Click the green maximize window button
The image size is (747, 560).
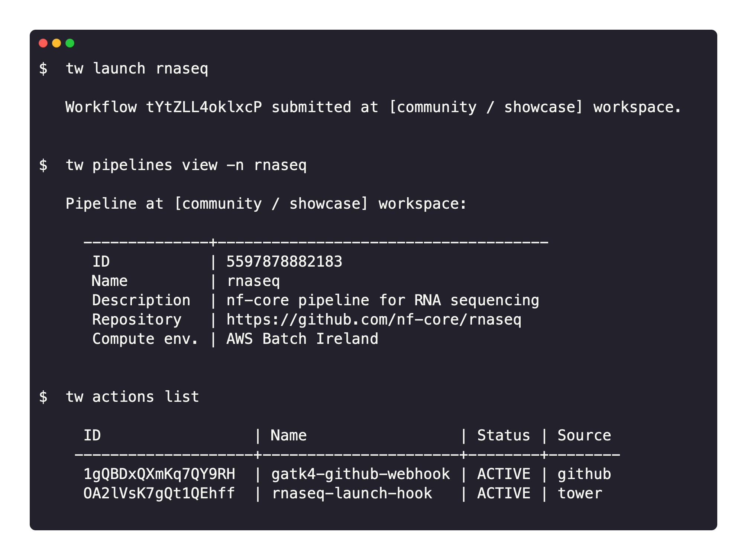pos(70,43)
